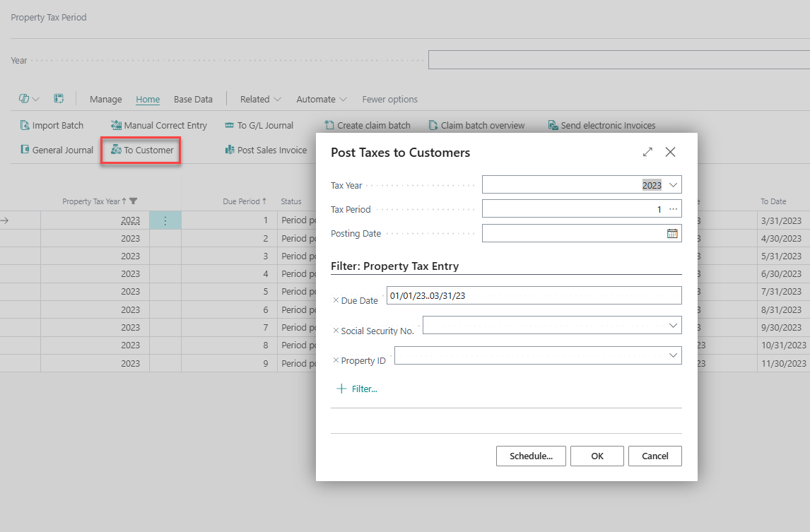
Task: Click the Import Batch icon
Action: 24,126
